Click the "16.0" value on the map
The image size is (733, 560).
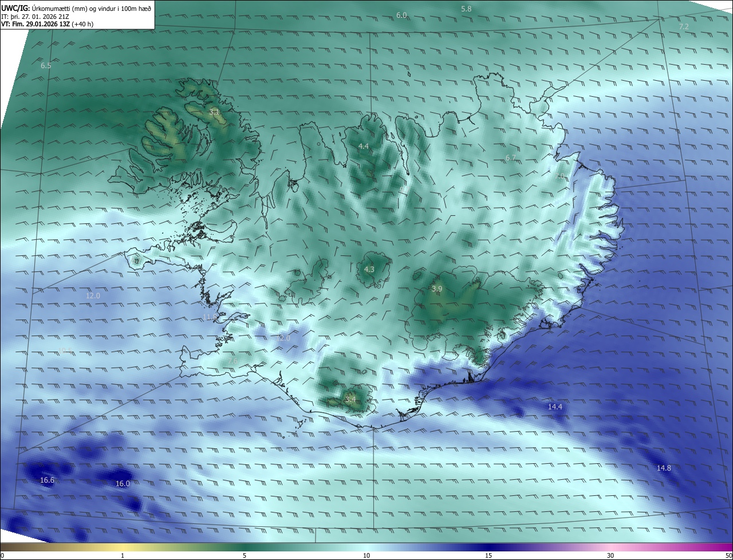point(123,483)
